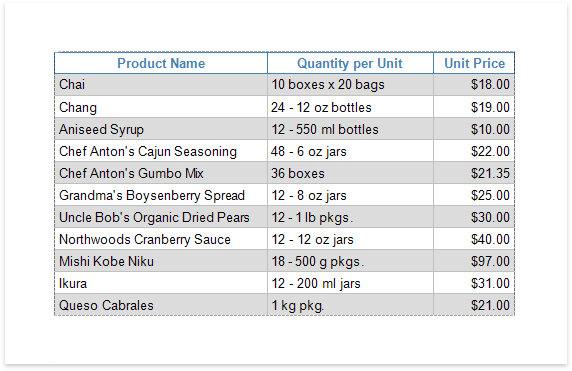Select Grandma's Boysenberry Spread cell
Image resolution: width=572 pixels, height=371 pixels.
[x=161, y=195]
